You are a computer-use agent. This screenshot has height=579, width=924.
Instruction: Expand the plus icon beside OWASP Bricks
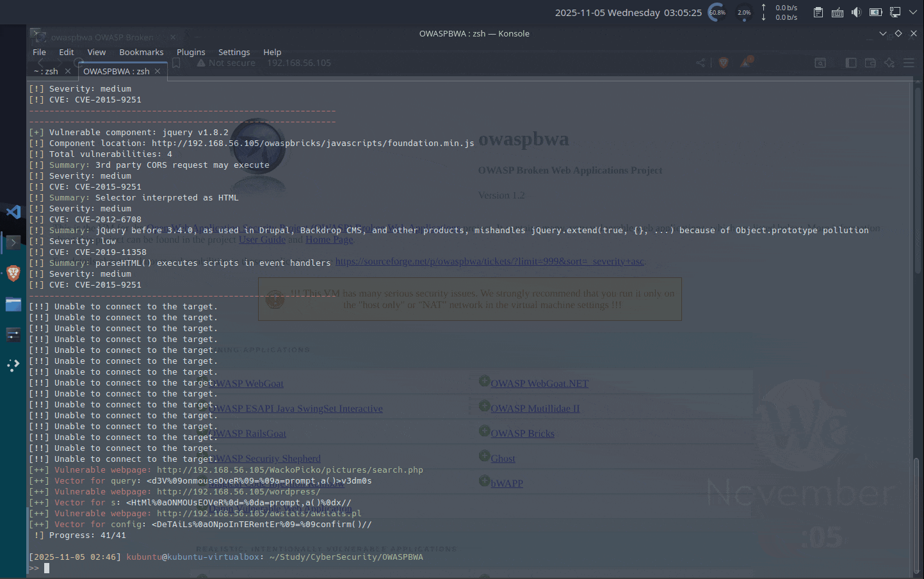click(x=485, y=431)
